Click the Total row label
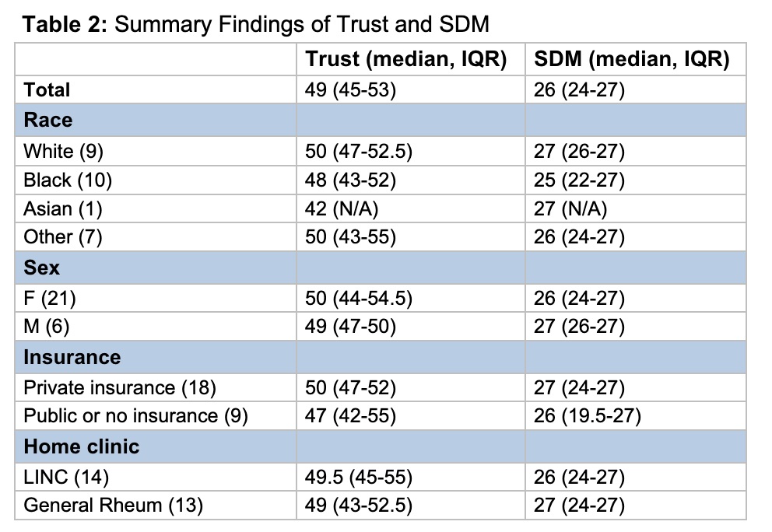The image size is (772, 532). pos(47,89)
